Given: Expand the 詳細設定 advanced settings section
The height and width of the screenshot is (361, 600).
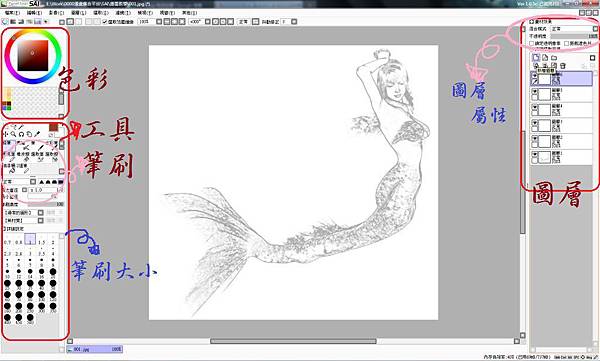Looking at the screenshot, I should tap(13, 229).
